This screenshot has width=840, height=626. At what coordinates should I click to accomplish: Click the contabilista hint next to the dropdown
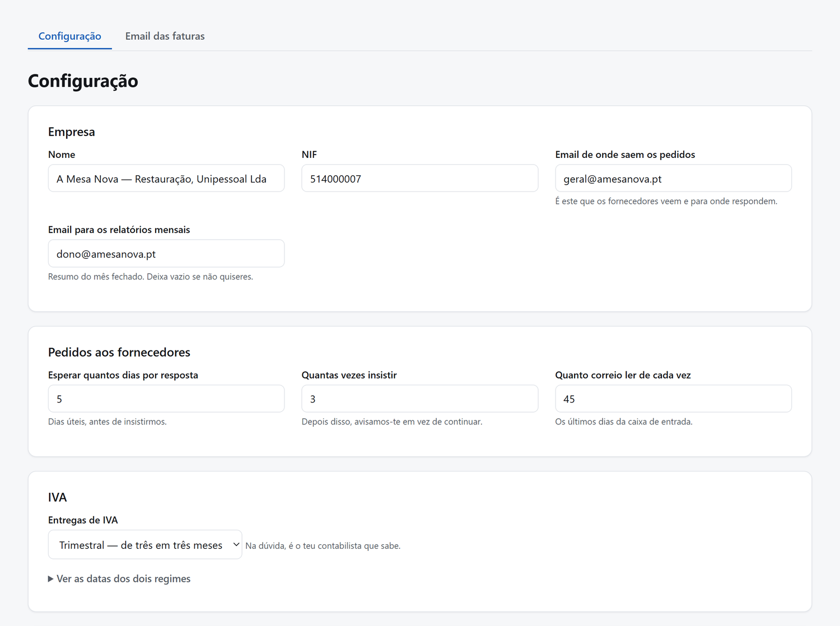point(323,546)
